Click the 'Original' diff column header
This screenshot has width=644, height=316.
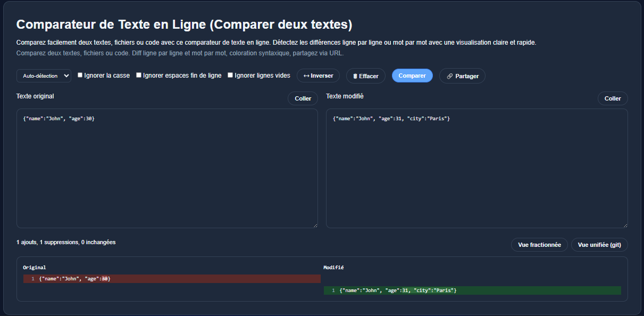[x=35, y=268]
